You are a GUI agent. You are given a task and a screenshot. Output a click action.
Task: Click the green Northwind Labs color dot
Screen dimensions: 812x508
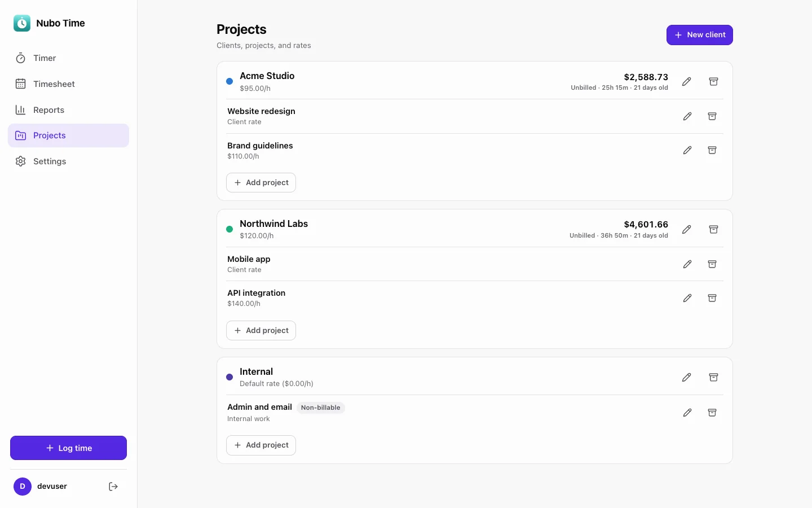tap(230, 229)
